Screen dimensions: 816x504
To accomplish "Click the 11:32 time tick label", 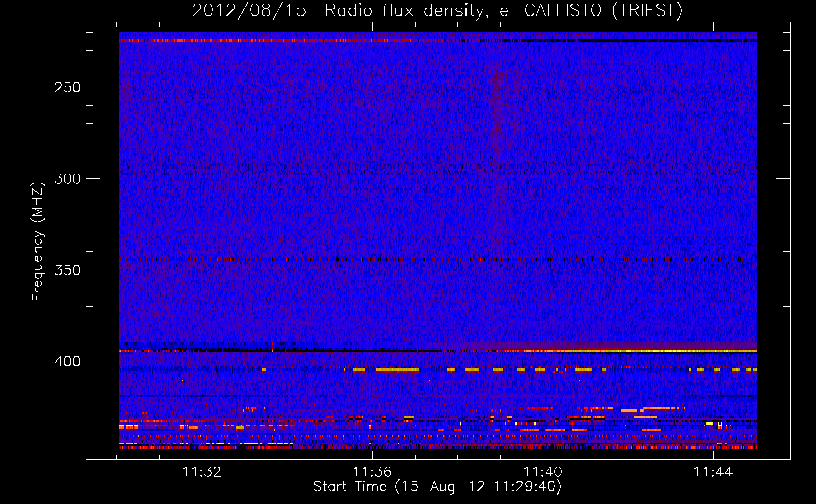I will tap(202, 472).
